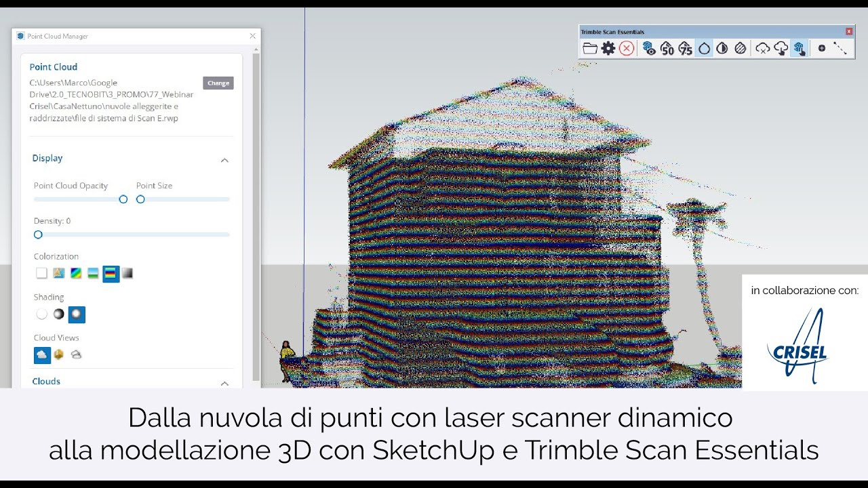The width and height of the screenshot is (868, 488).
Task: Select the gold box cloud view icon
Action: click(59, 354)
